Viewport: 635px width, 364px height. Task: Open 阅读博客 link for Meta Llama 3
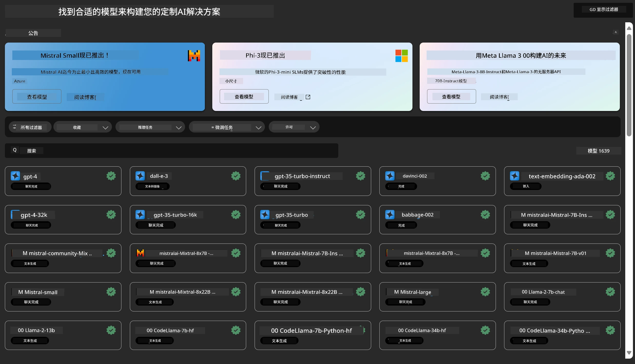click(499, 97)
